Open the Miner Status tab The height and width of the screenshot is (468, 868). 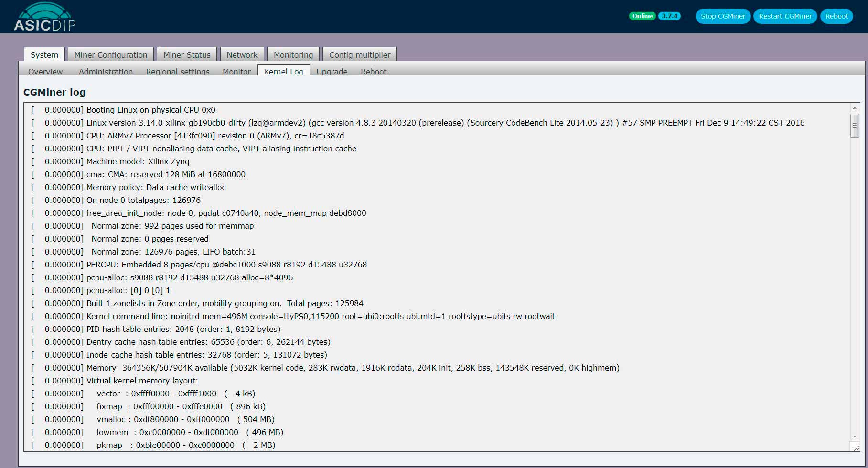[x=187, y=55]
